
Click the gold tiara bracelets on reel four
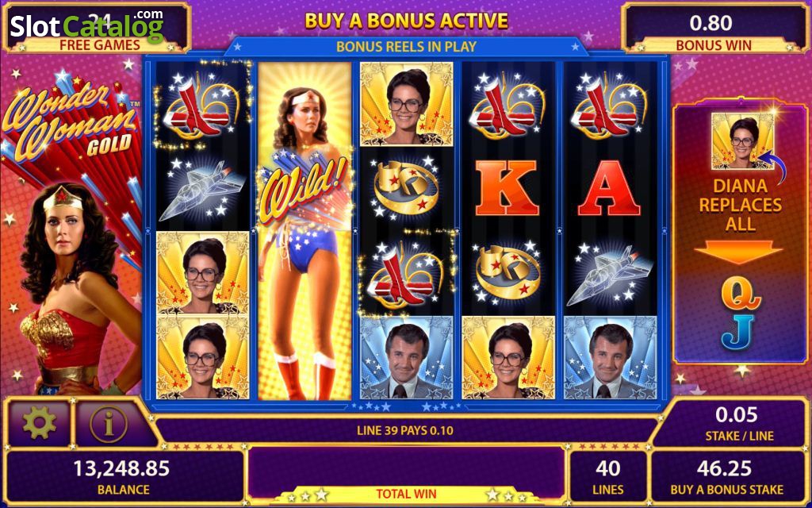[x=507, y=272]
